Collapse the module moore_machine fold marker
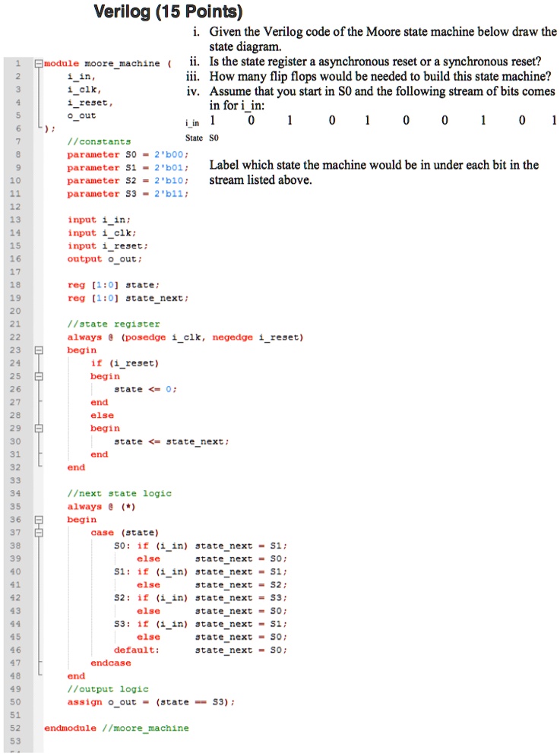This screenshot has height=756, width=560. 38,64
